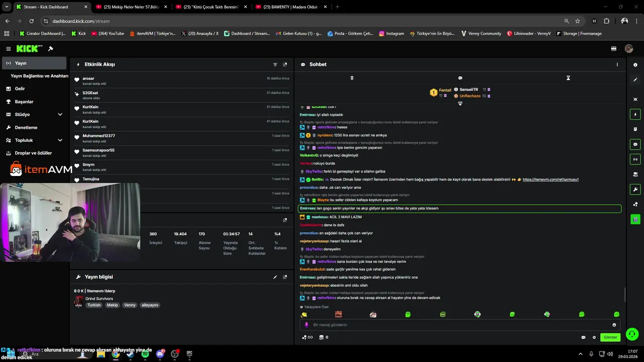
Task: Click the channel points infinity icon
Action: click(307, 337)
